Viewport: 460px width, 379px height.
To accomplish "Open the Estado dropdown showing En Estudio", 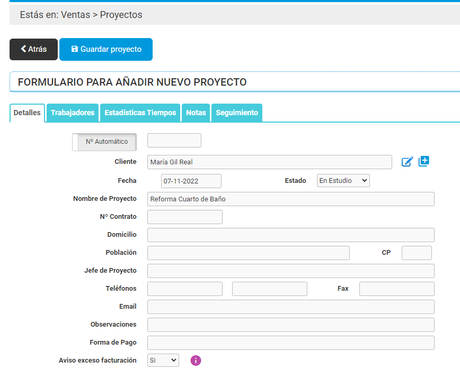I will [x=343, y=181].
